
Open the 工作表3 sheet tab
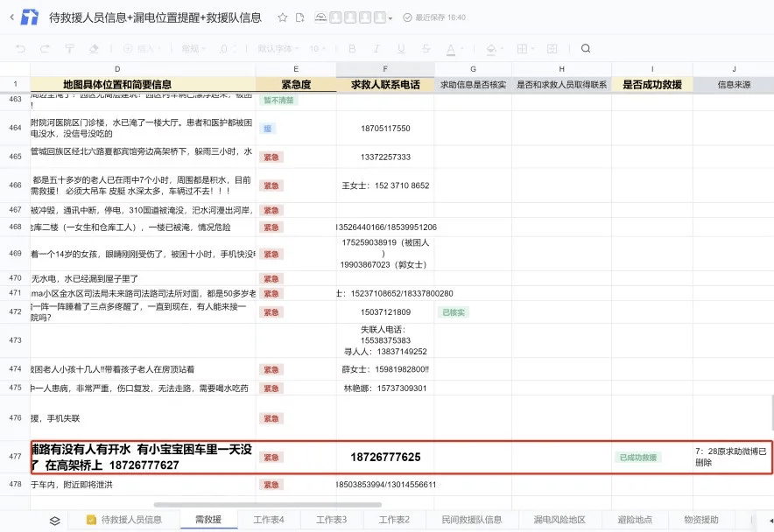[331, 520]
